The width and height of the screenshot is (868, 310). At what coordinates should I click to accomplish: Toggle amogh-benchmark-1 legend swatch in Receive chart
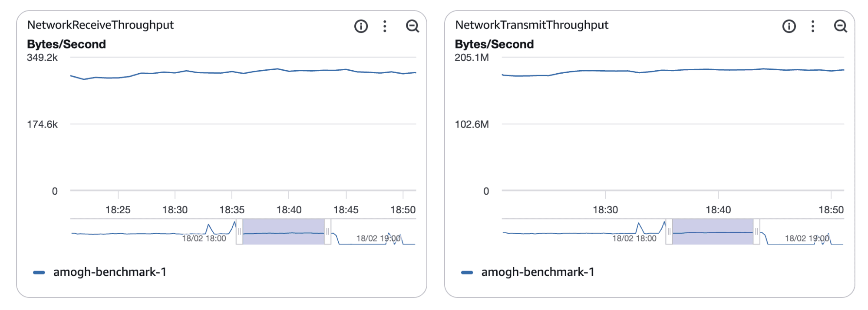pyautogui.click(x=39, y=272)
